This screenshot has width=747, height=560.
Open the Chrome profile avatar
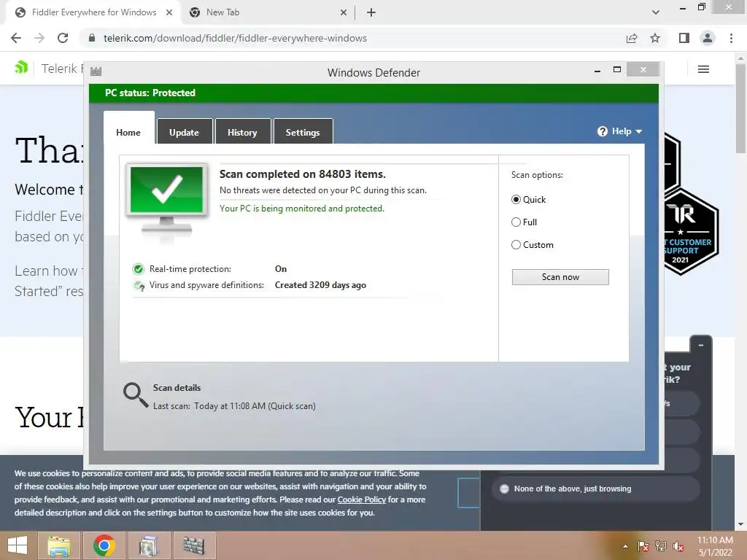click(708, 38)
